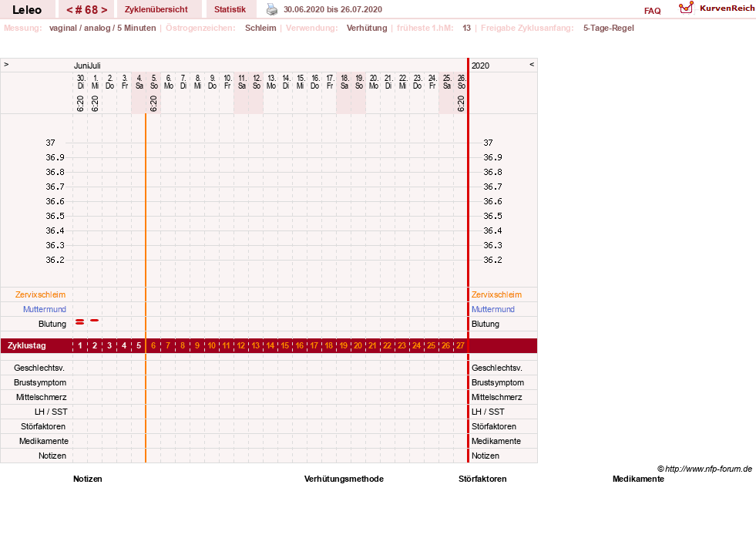Click the left Muttermund row label
This screenshot has height=555, width=756.
coord(45,309)
